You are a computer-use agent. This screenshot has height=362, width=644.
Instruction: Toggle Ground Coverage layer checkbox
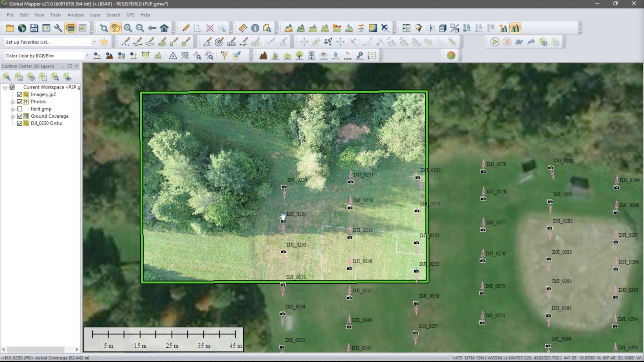pos(20,116)
